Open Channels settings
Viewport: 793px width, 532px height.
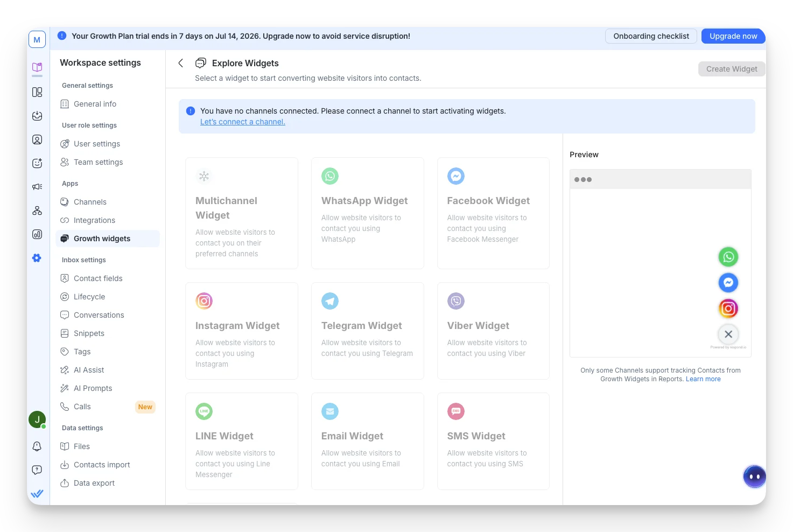pyautogui.click(x=108, y=202)
